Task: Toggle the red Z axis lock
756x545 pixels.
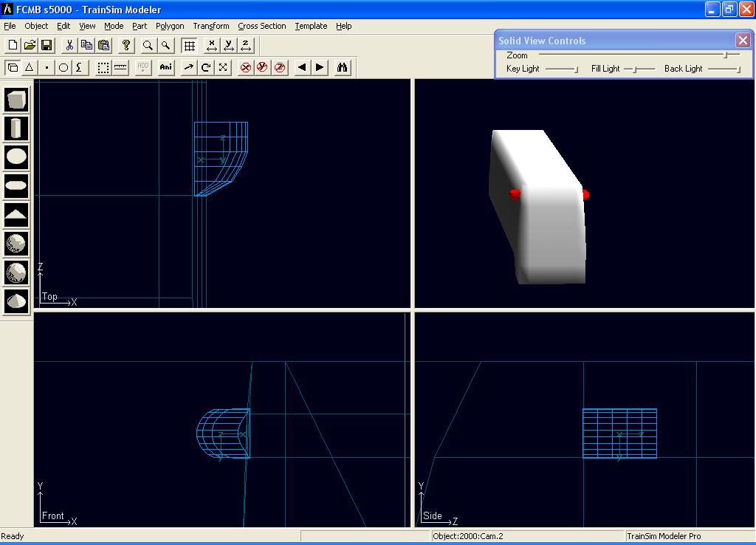Action: (x=280, y=67)
